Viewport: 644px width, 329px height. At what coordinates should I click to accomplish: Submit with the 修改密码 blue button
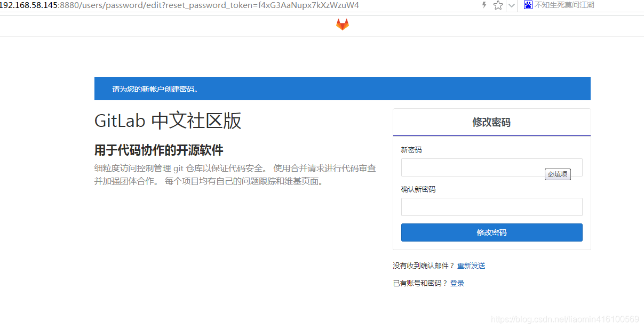click(491, 232)
